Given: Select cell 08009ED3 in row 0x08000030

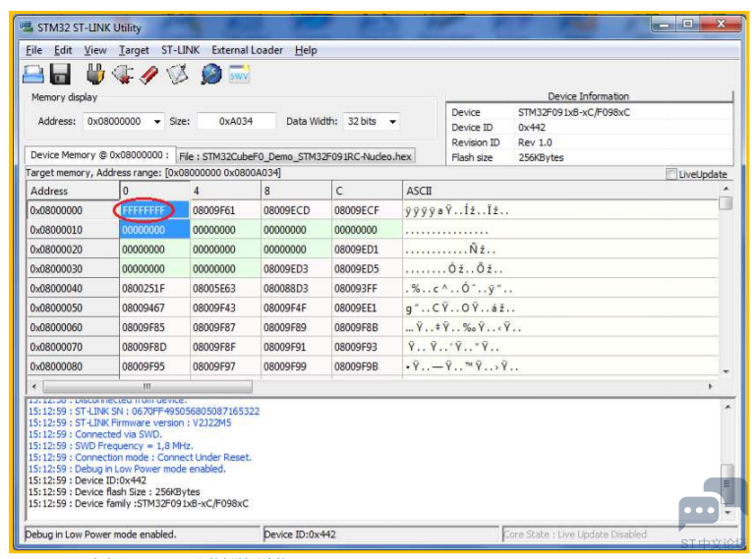Looking at the screenshot, I should (296, 269).
